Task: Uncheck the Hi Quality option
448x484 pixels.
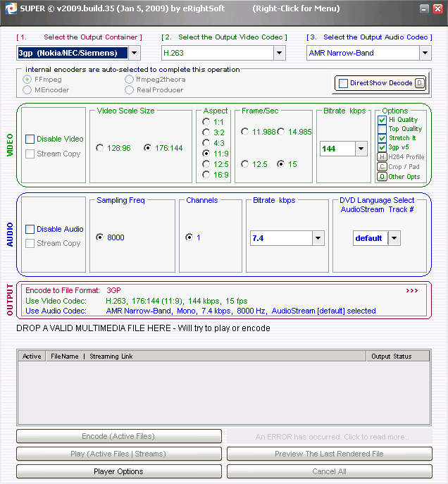Action: (382, 120)
